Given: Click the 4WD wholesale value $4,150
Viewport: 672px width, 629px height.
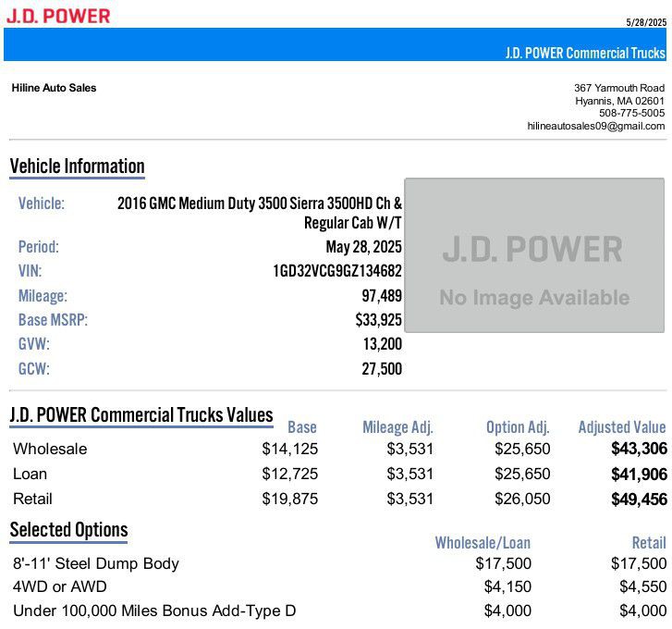Looking at the screenshot, I should 507,587.
